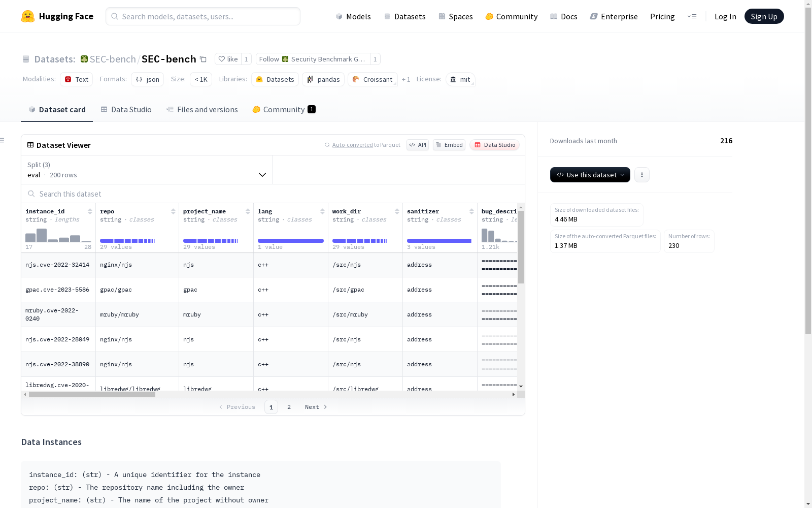Open the Split eval dropdown
812x508 pixels.
tap(147, 170)
